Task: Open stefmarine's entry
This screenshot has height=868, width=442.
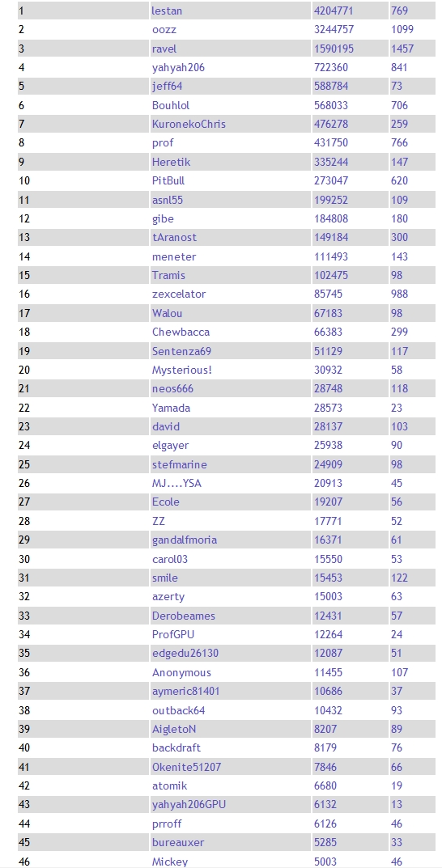Action: (x=180, y=464)
